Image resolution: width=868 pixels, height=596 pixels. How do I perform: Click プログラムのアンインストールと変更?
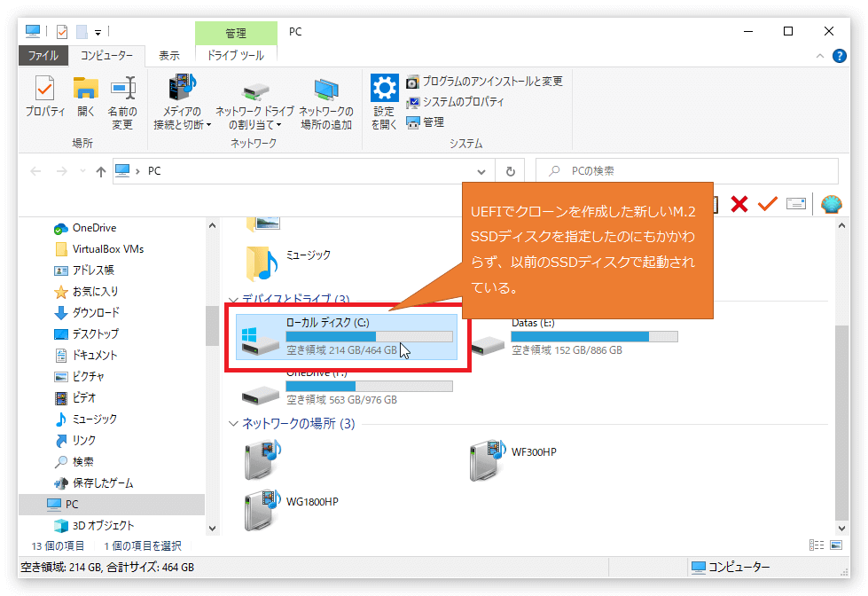(484, 82)
